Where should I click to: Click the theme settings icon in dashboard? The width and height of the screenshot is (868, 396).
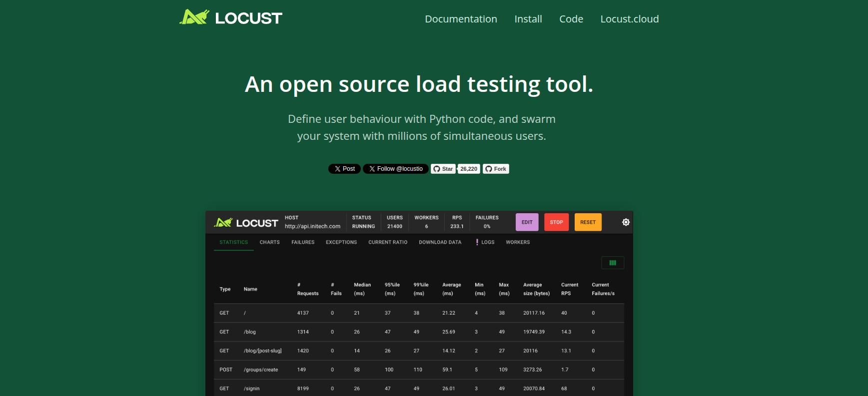626,222
